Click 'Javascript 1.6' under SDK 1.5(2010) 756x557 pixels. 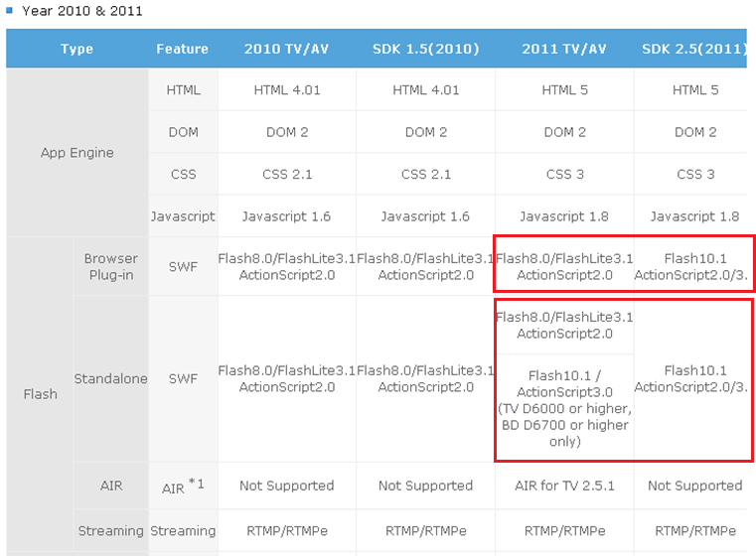tap(425, 216)
